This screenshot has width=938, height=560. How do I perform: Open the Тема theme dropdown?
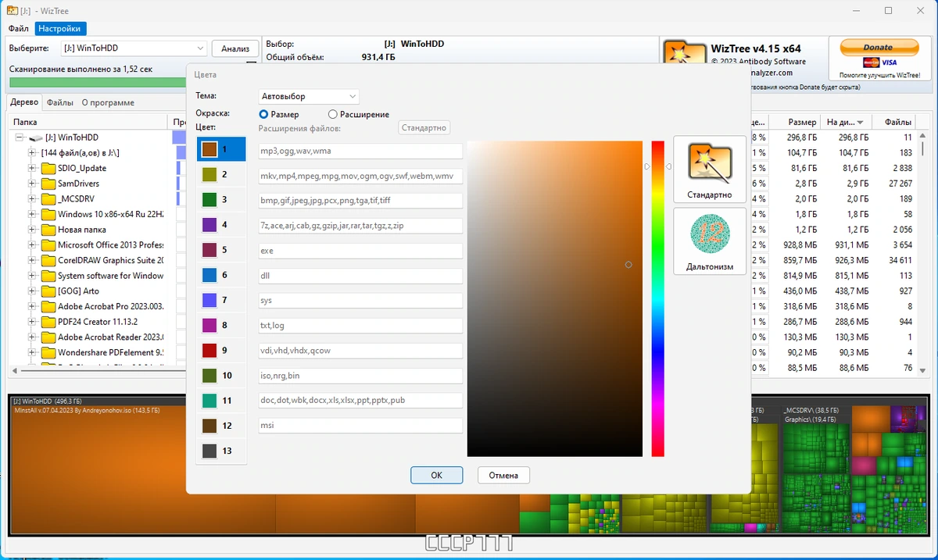309,96
